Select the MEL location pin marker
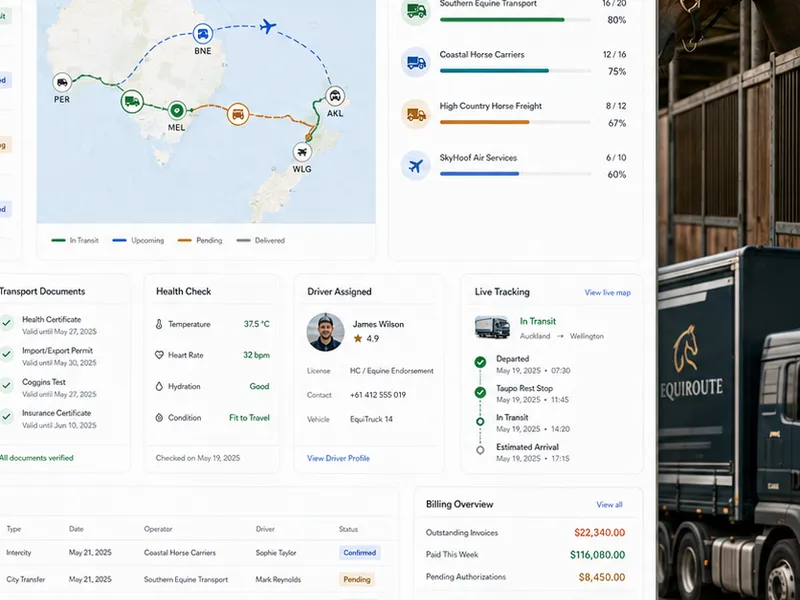The width and height of the screenshot is (800, 600). 177,110
